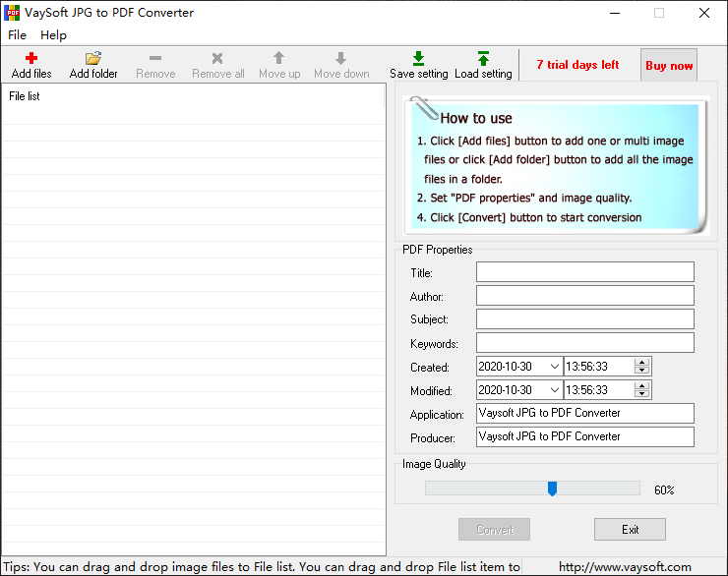This screenshot has width=728, height=576.
Task: Expand the Modified date dropdown
Action: (554, 390)
